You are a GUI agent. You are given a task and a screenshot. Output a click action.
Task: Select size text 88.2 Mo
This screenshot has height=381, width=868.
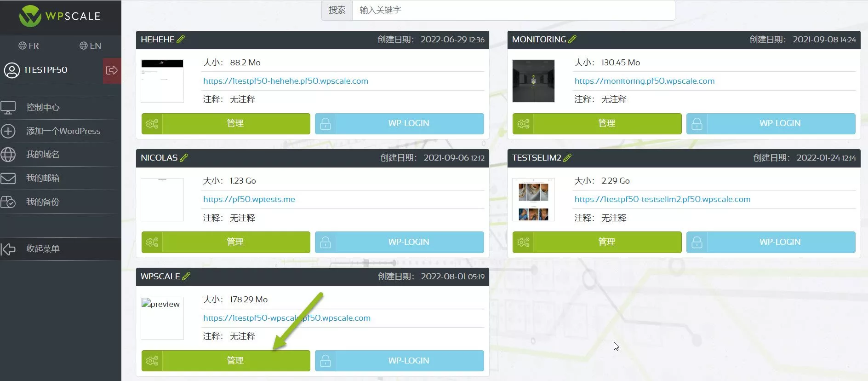pyautogui.click(x=245, y=63)
